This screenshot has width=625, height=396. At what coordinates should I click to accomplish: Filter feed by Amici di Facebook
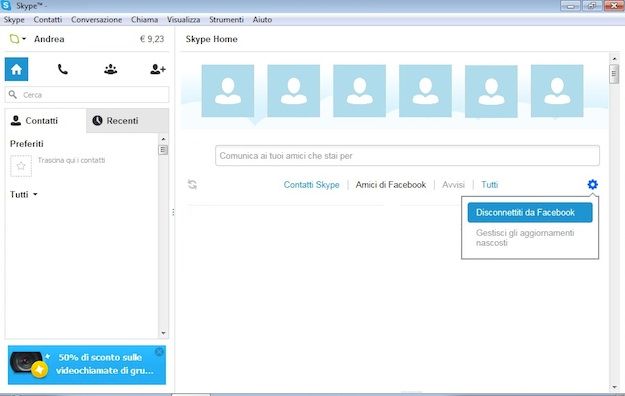point(391,185)
